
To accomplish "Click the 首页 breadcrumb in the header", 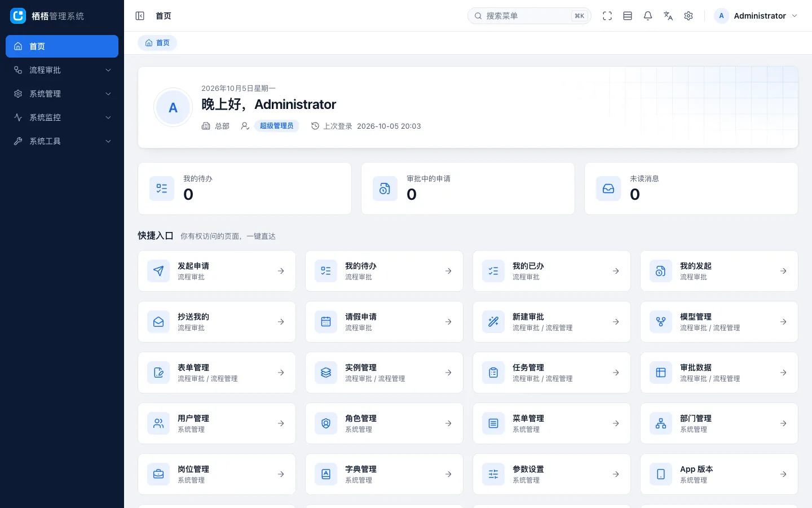I will pyautogui.click(x=164, y=16).
